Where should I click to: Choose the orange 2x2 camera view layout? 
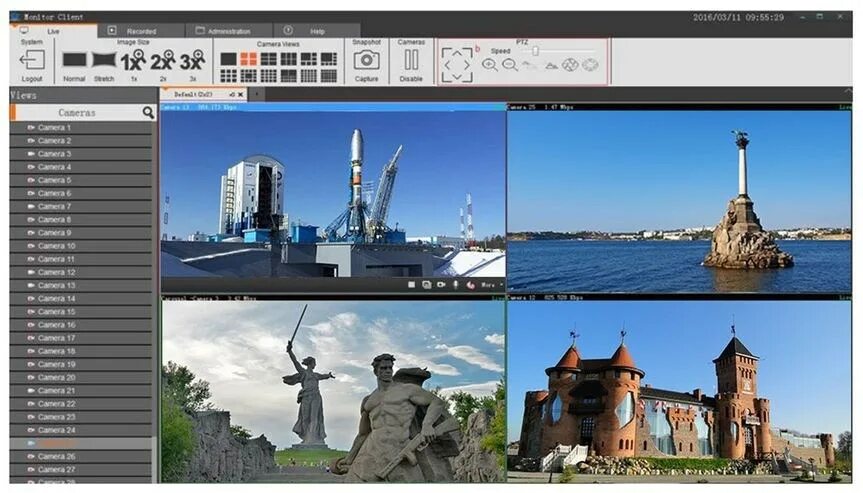(248, 58)
